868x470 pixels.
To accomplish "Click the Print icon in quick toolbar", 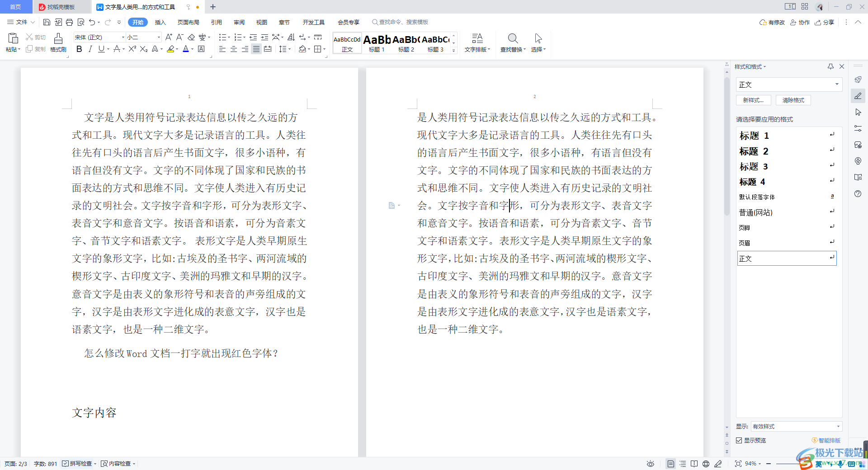I will pos(69,22).
